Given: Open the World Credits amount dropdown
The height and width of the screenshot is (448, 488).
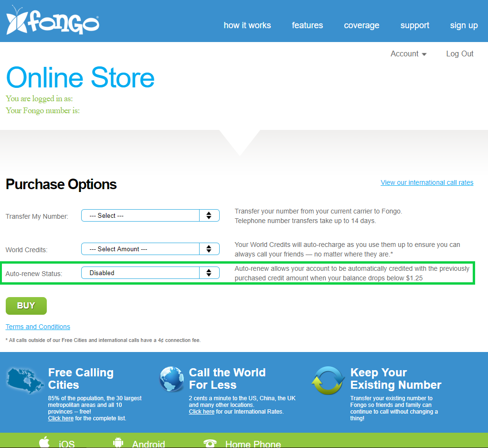Looking at the screenshot, I should [150, 249].
